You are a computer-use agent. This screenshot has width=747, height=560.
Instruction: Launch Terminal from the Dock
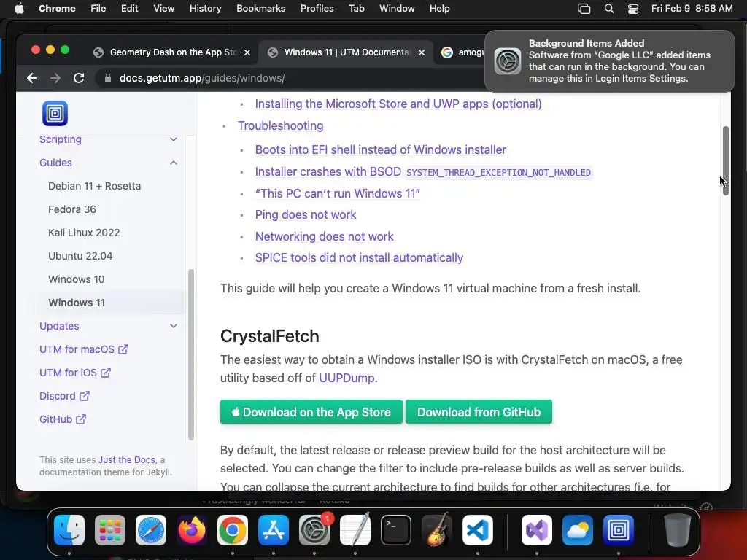tap(396, 529)
